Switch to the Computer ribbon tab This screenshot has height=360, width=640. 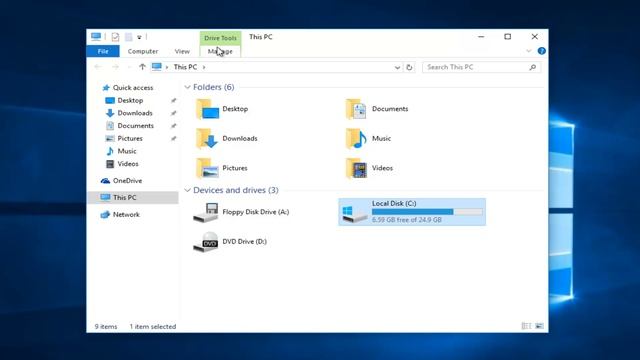[x=142, y=51]
